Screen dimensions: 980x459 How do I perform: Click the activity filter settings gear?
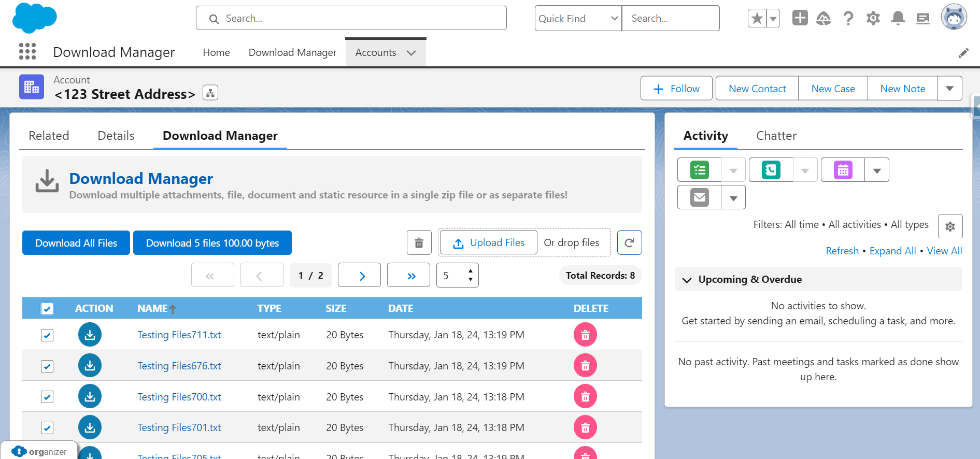pyautogui.click(x=950, y=226)
